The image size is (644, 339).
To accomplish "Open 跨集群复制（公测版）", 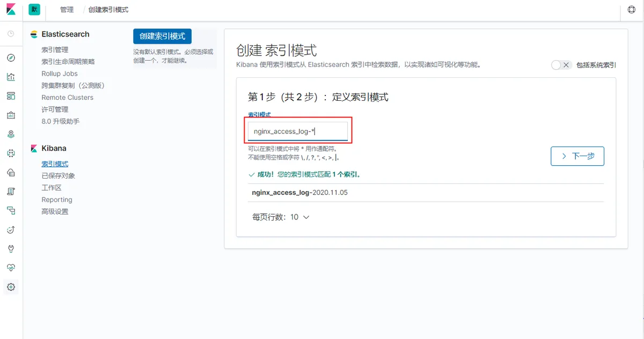I will point(73,85).
